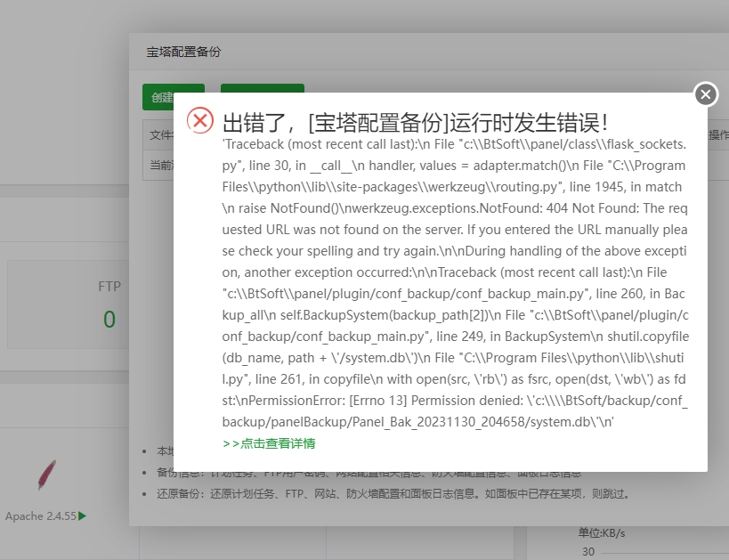Open the 点击查看详情 details link
The image size is (729, 560).
269,443
